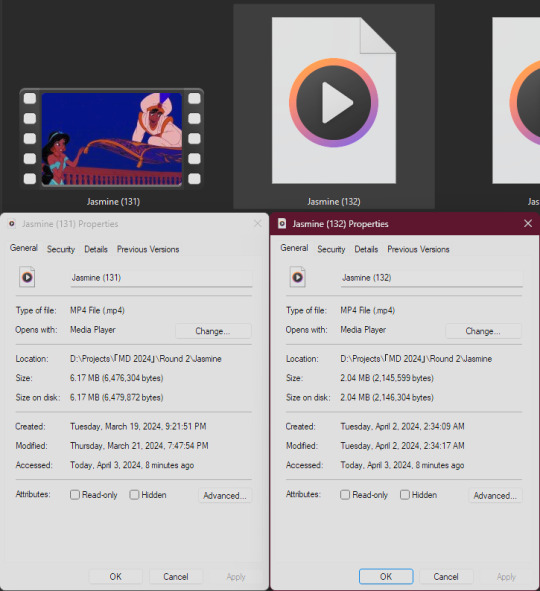
Task: Click created date March 19, 2024, 9:21:51 PM
Action: click(x=138, y=426)
